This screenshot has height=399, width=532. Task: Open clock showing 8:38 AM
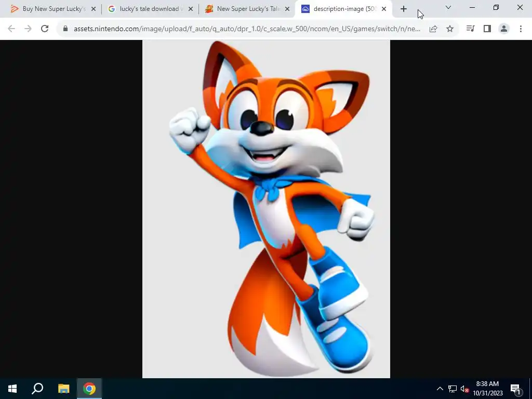pos(488,389)
